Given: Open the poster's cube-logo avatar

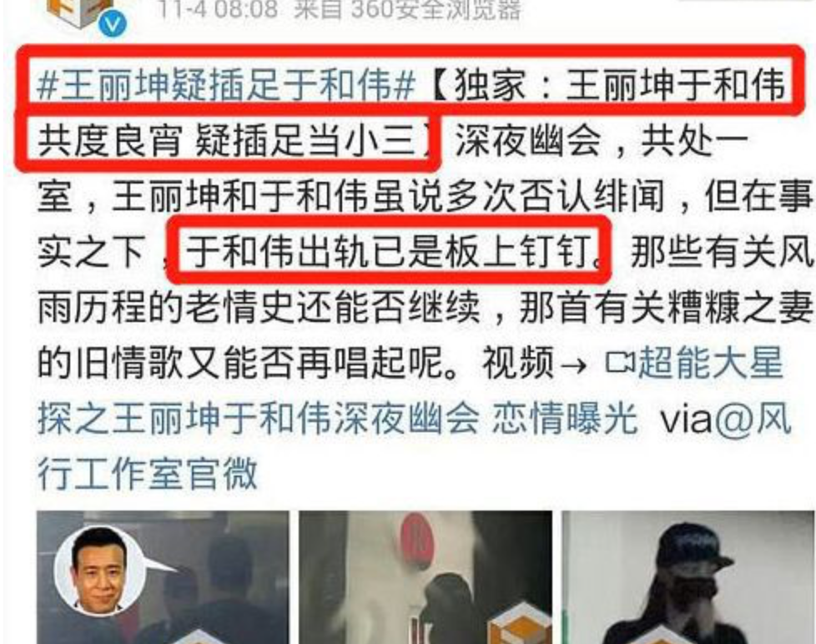Looking at the screenshot, I should [78, 12].
